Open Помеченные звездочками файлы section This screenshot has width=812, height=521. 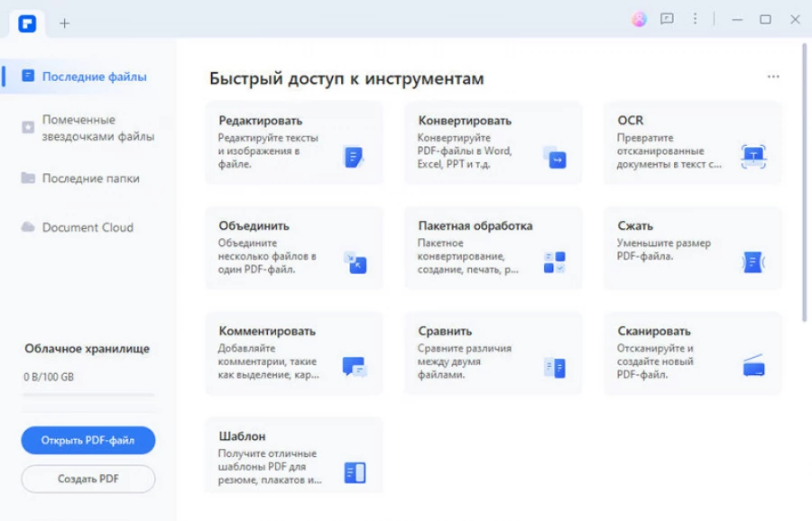(x=97, y=128)
